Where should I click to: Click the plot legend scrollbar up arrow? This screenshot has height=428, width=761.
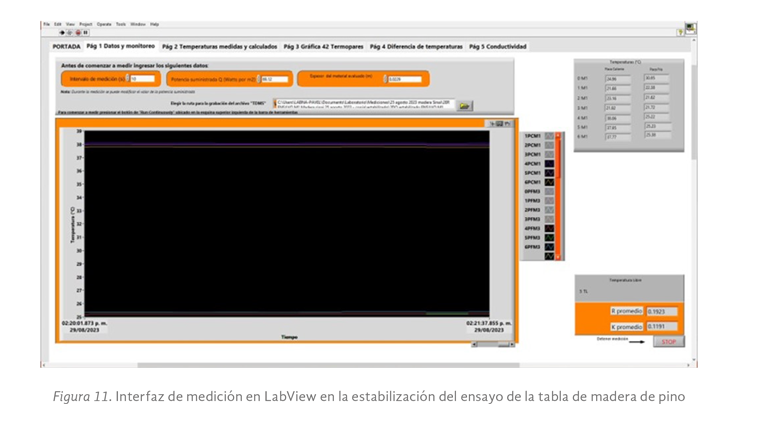(x=558, y=135)
